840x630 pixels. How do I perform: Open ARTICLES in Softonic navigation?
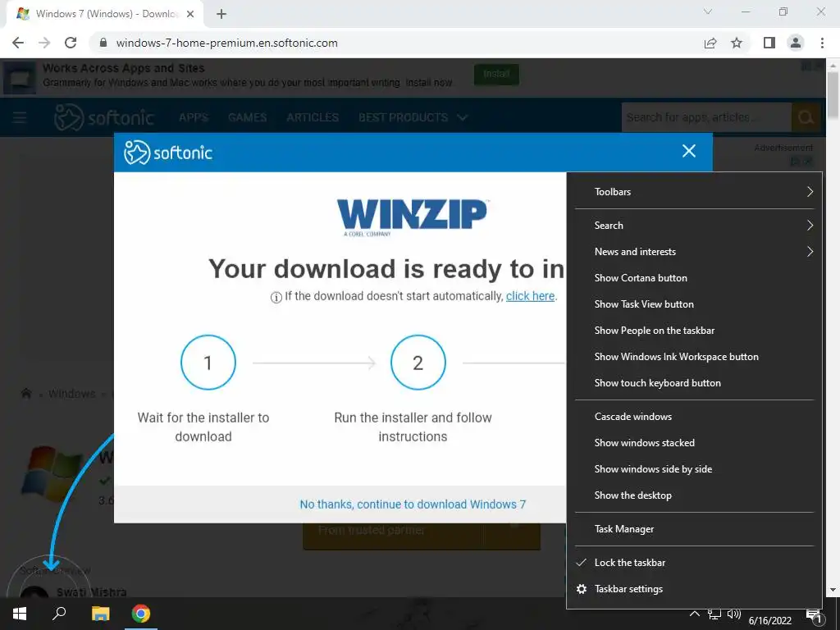coord(313,117)
